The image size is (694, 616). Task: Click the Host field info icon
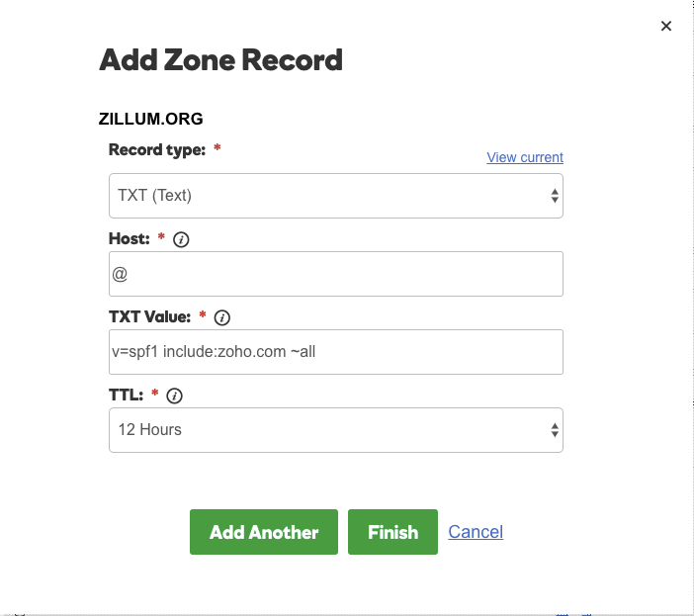[x=181, y=239]
